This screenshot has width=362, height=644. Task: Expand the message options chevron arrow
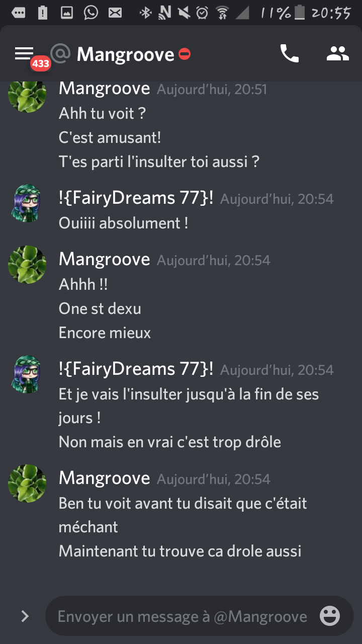(x=25, y=616)
